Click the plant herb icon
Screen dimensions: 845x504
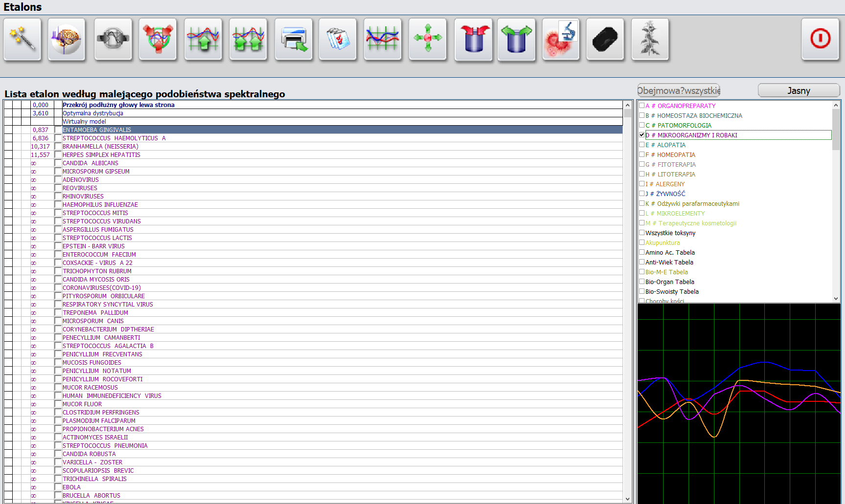[650, 40]
